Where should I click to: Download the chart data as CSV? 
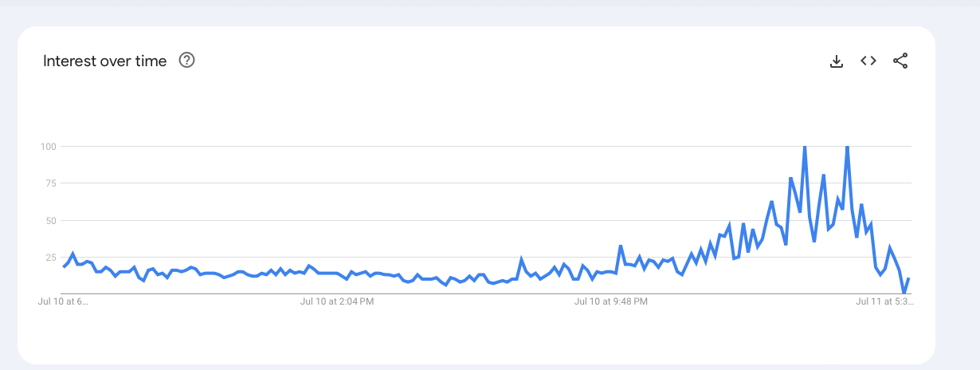[837, 61]
